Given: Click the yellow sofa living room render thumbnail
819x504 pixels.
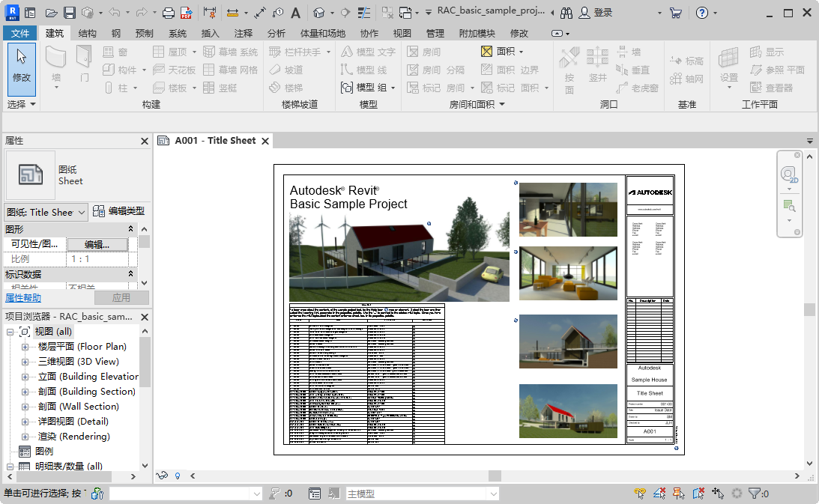Looking at the screenshot, I should coord(568,273).
